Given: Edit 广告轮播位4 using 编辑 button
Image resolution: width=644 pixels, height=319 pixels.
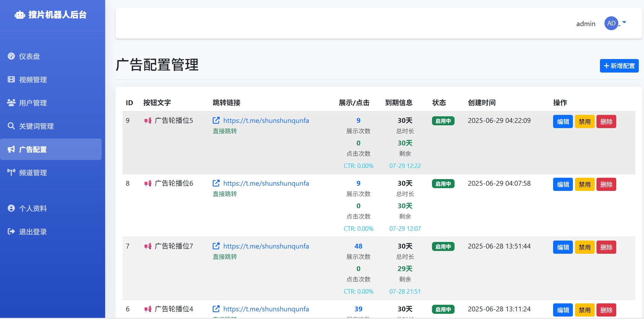Looking at the screenshot, I should (563, 310).
